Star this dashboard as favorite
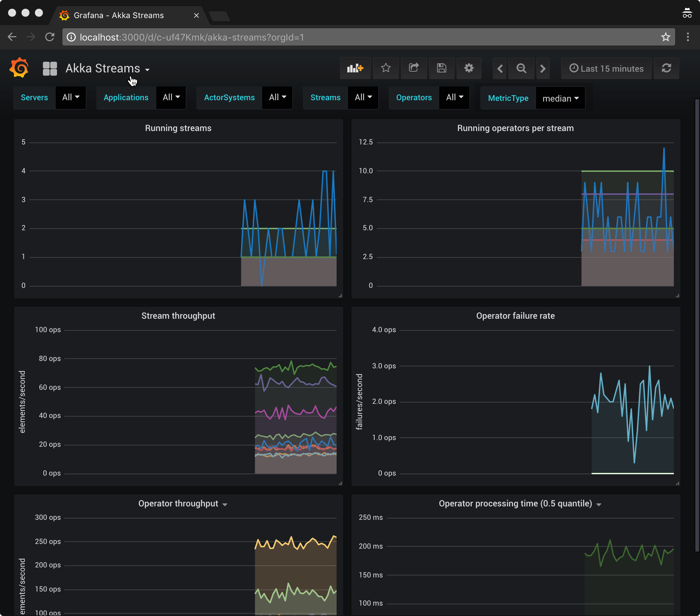 [386, 68]
